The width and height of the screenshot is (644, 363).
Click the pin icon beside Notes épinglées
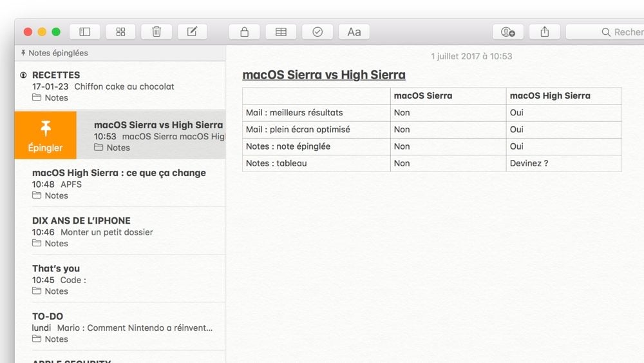click(23, 53)
